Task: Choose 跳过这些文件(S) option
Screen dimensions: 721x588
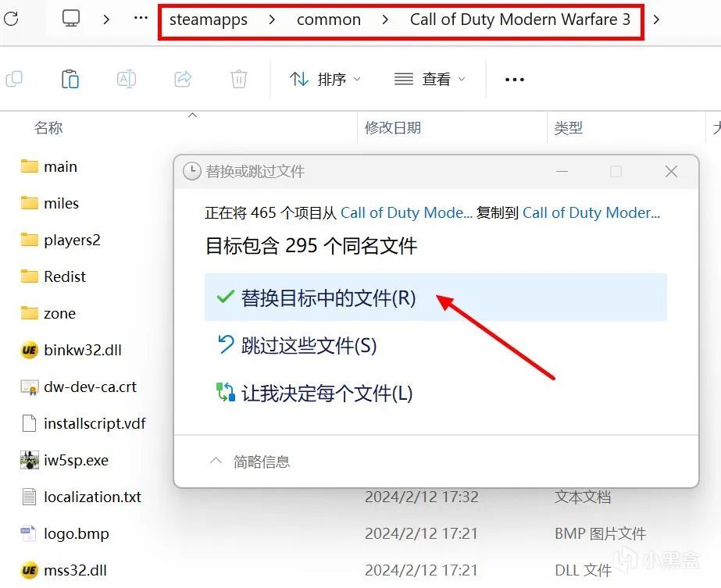Action: [435, 345]
